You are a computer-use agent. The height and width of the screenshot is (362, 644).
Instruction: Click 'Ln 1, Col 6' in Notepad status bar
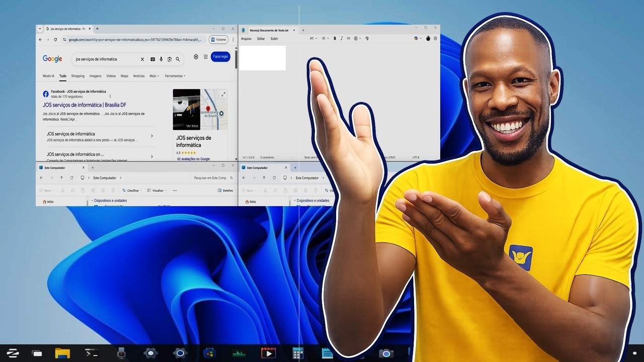(249, 157)
